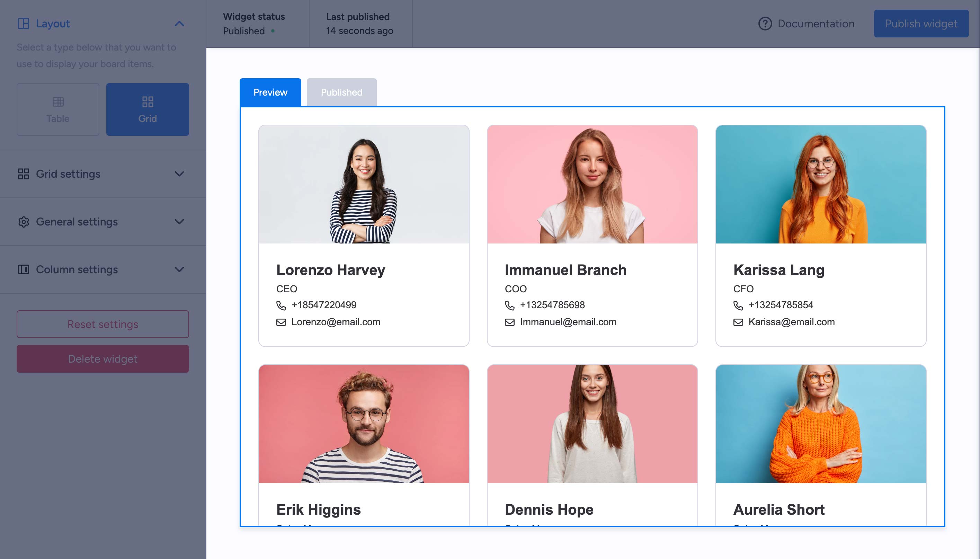The image size is (980, 559).
Task: Click the Column settings icon
Action: pos(24,269)
